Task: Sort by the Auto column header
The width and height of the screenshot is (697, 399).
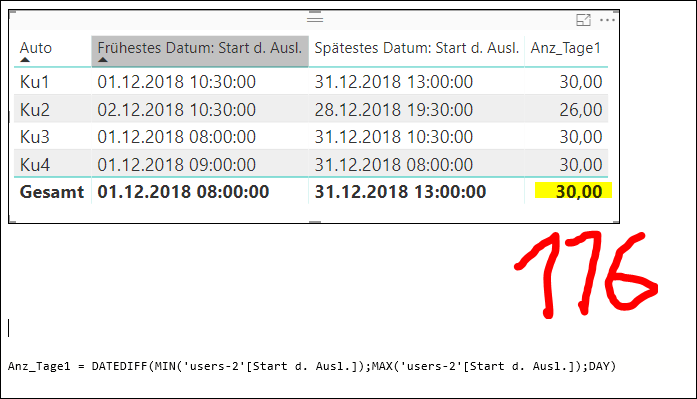Action: [36, 48]
